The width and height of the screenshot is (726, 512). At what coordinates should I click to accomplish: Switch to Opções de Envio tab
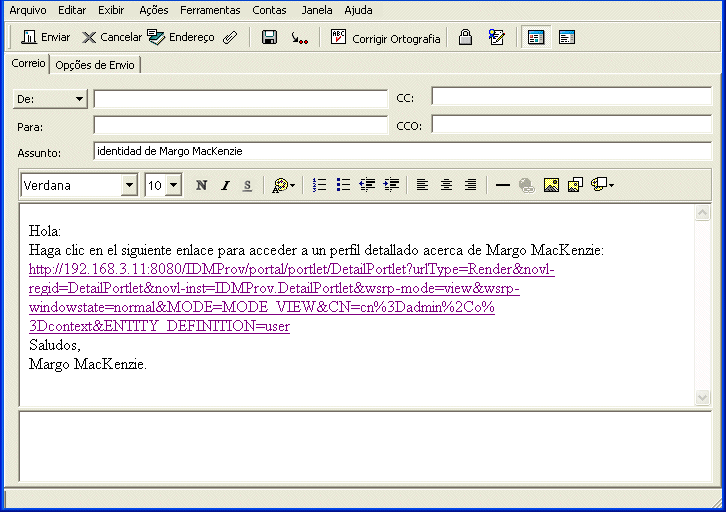coord(95,65)
